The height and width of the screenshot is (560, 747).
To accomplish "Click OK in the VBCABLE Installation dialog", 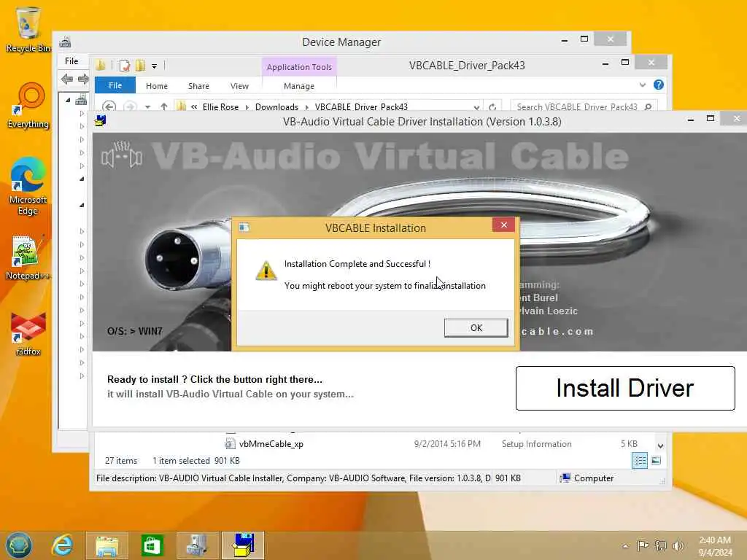I will pos(476,327).
